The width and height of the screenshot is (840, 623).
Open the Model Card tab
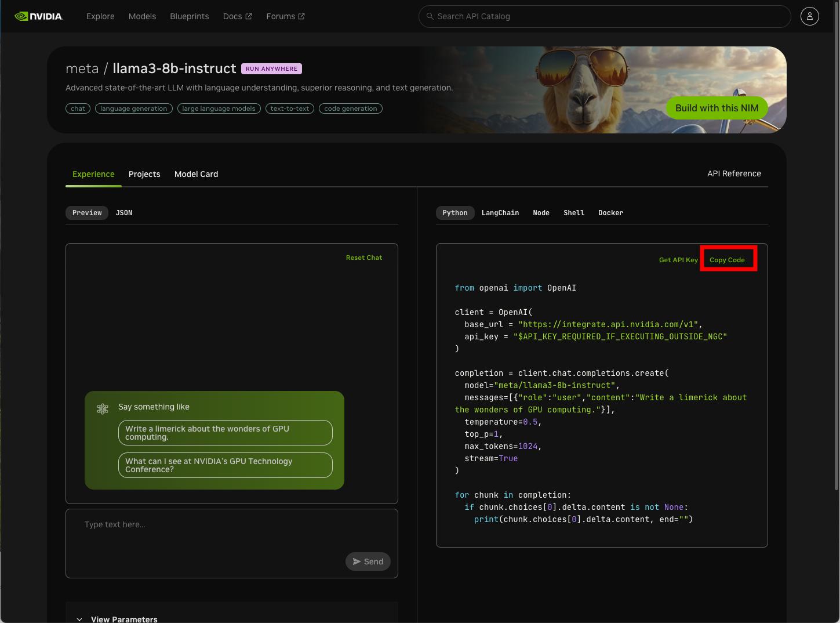click(x=196, y=174)
